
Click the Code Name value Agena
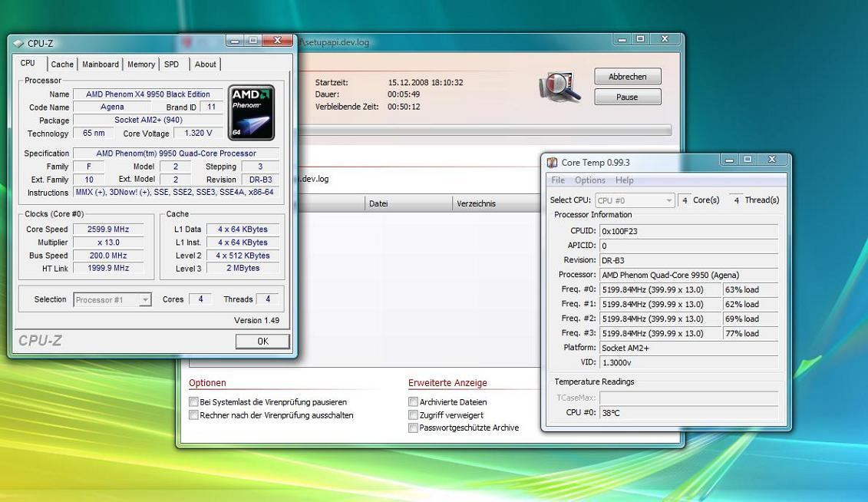click(112, 107)
